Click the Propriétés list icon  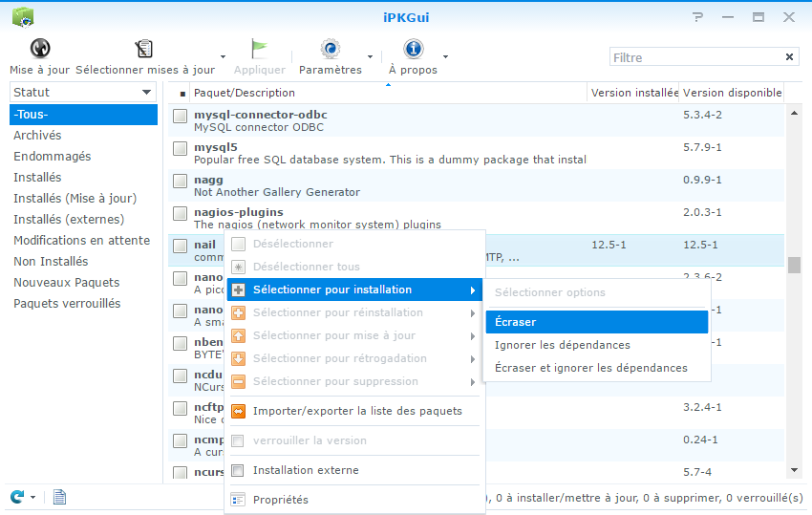coord(238,500)
